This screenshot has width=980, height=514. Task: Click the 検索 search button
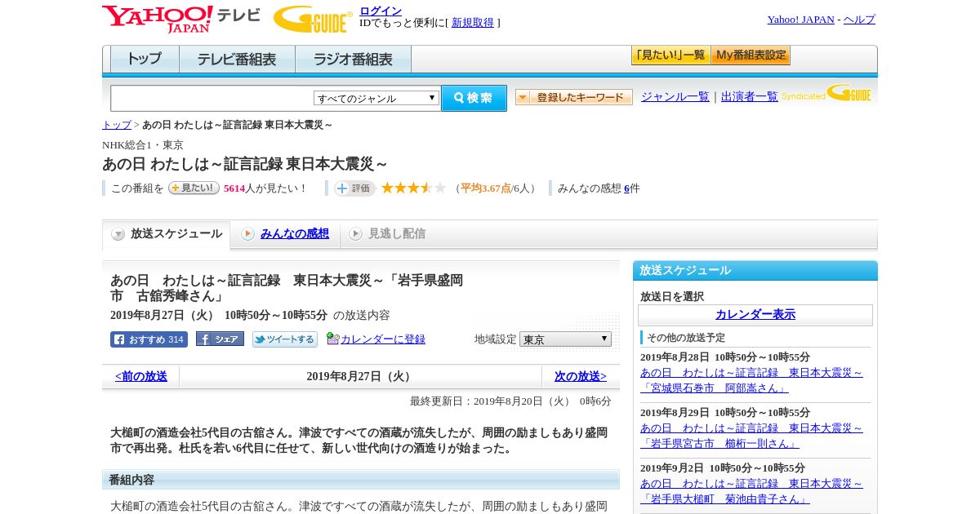(x=474, y=98)
